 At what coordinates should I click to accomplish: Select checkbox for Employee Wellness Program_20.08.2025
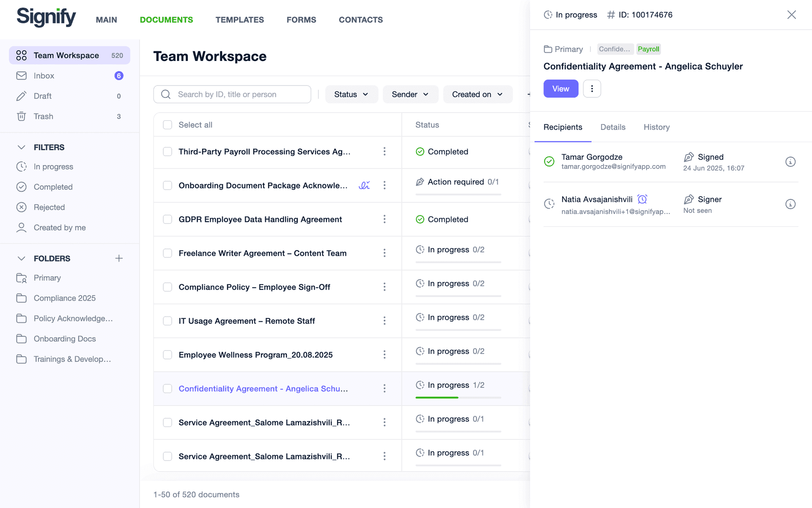pos(167,355)
